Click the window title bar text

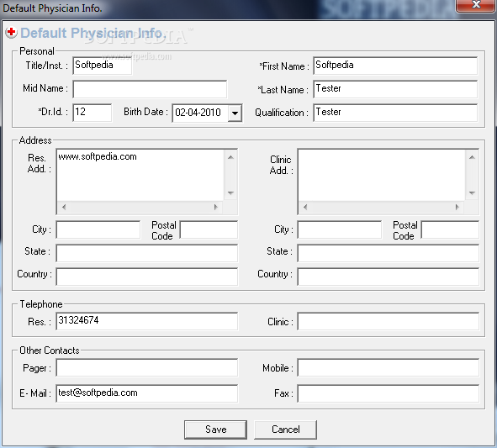pos(52,8)
